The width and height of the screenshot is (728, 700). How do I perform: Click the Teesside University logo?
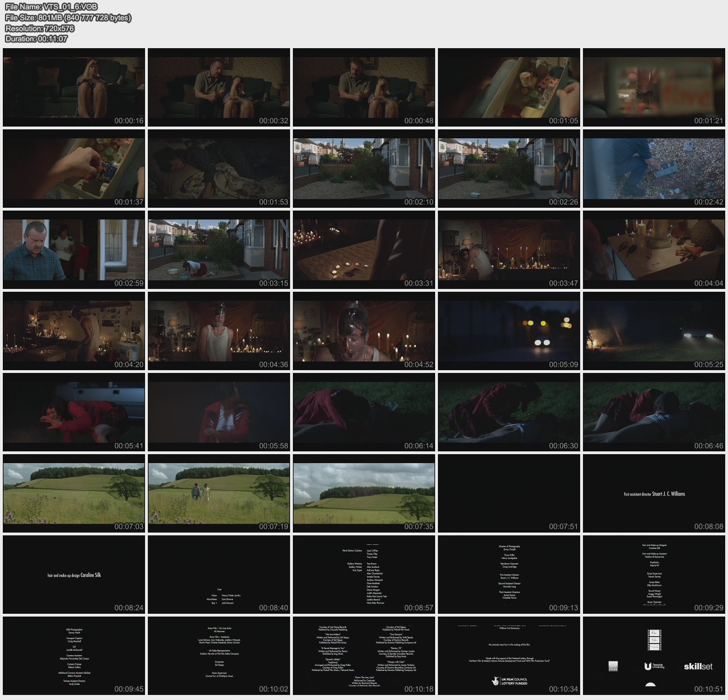coord(654,666)
